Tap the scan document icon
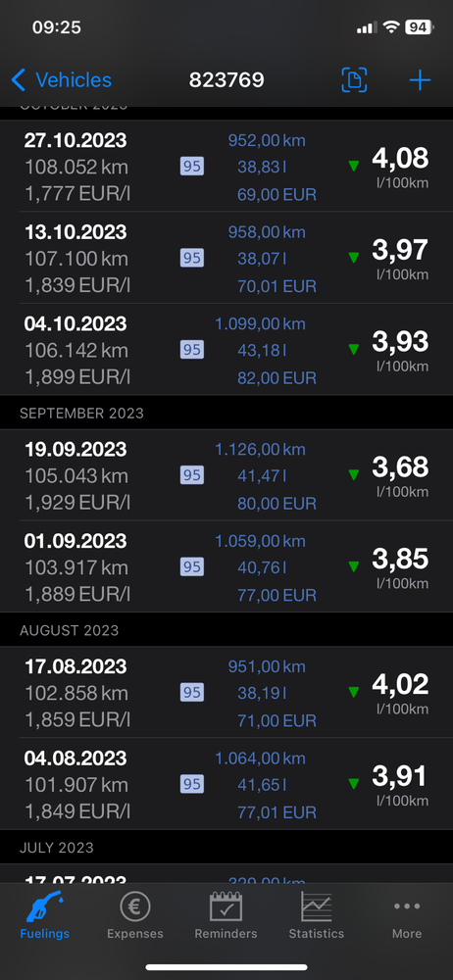Image resolution: width=453 pixels, height=980 pixels. 354,80
